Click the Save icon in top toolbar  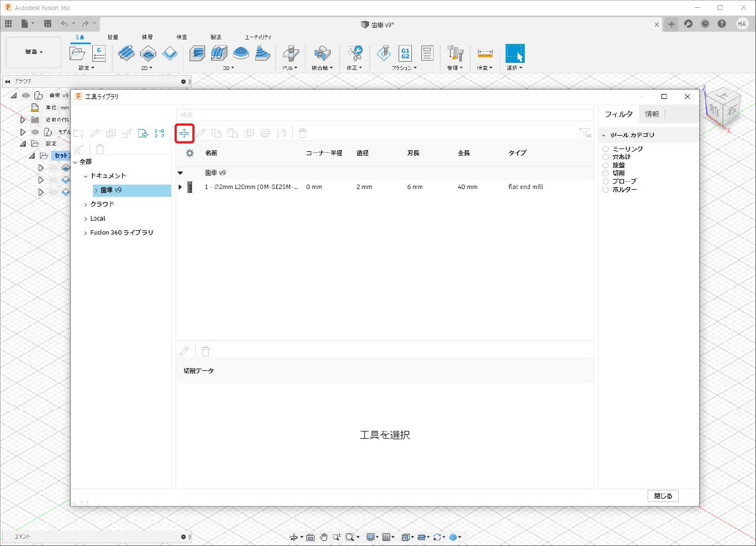(x=48, y=23)
